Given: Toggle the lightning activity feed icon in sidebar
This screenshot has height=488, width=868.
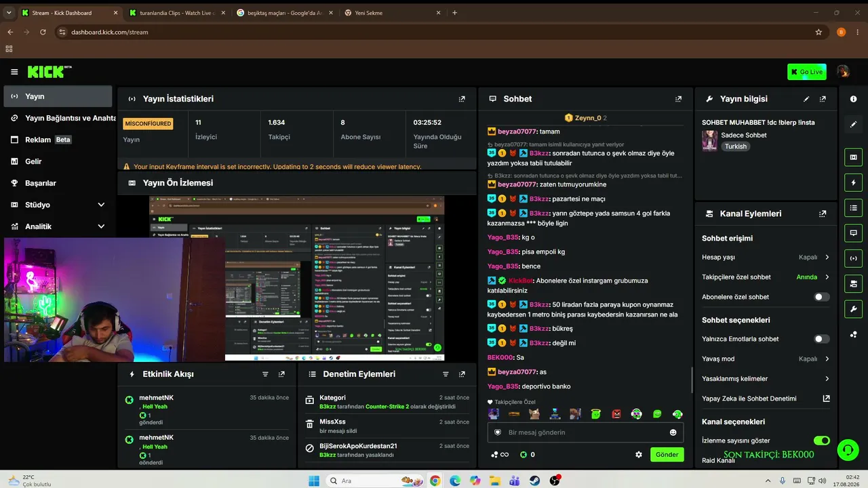Looking at the screenshot, I should click(x=853, y=182).
